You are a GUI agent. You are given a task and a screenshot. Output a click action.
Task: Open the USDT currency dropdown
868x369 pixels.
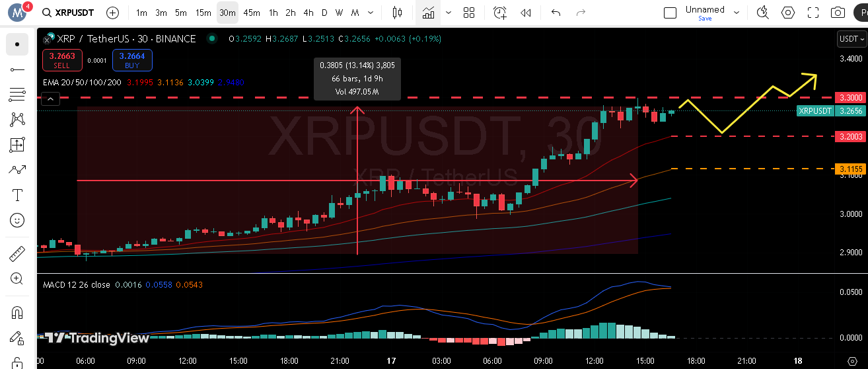tap(851, 39)
